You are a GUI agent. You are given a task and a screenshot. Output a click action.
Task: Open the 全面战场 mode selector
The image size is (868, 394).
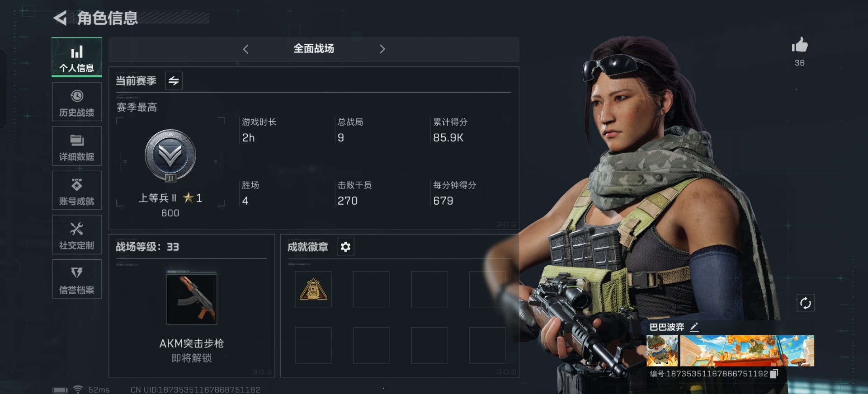pos(314,49)
